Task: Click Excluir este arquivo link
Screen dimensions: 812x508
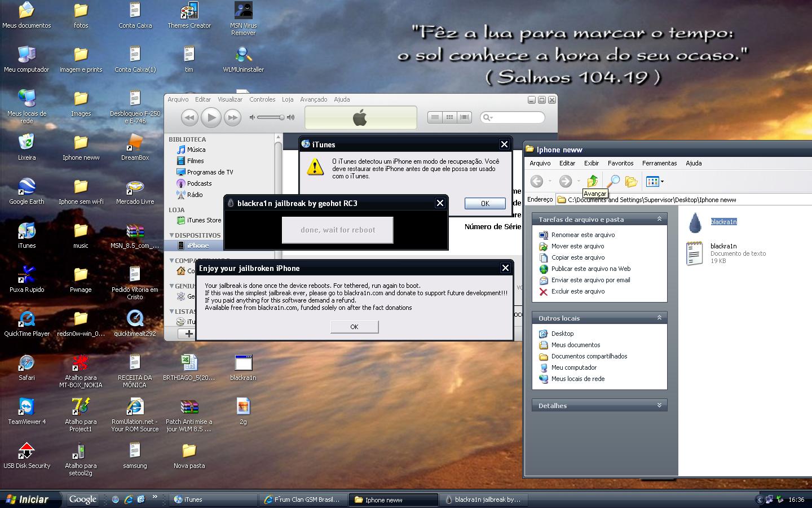Action: [578, 291]
